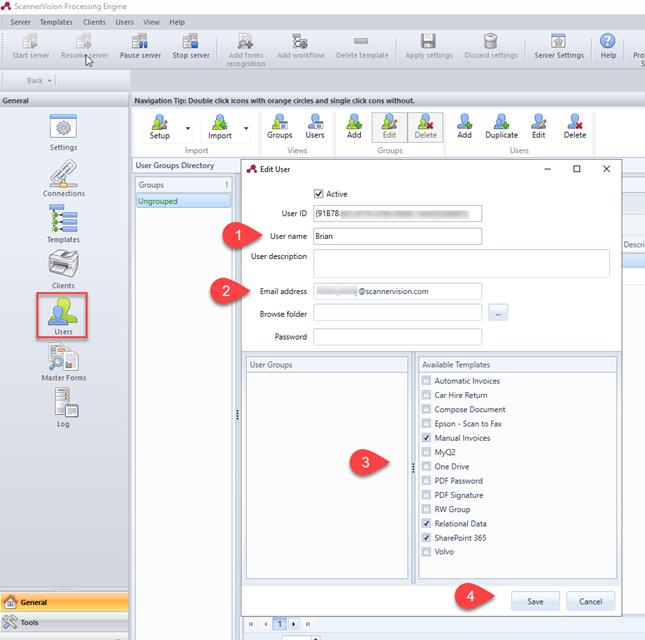Screen dimensions: 645x640
Task: Open the Settings gear icon in sidebar
Action: click(63, 128)
